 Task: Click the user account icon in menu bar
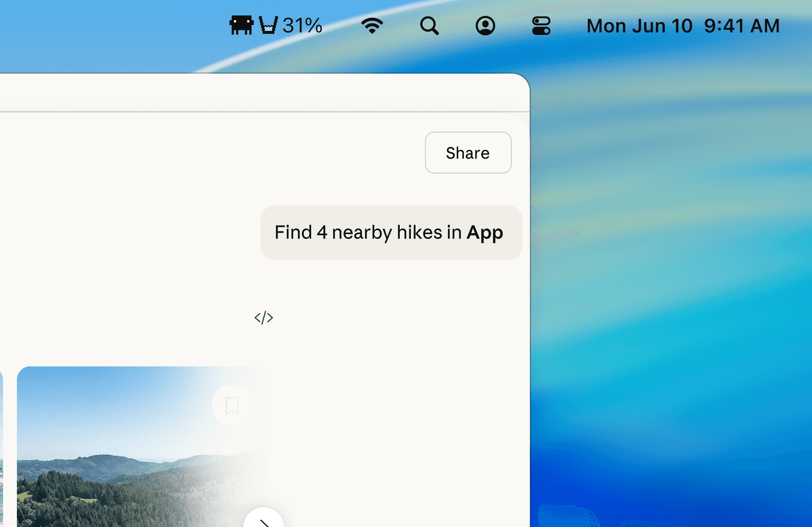(x=485, y=26)
